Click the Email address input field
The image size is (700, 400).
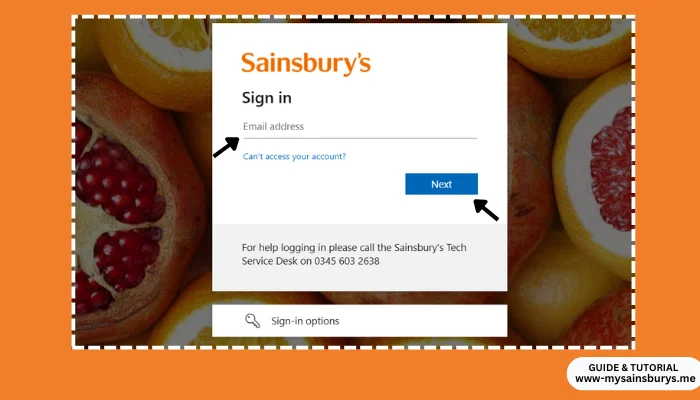[359, 127]
